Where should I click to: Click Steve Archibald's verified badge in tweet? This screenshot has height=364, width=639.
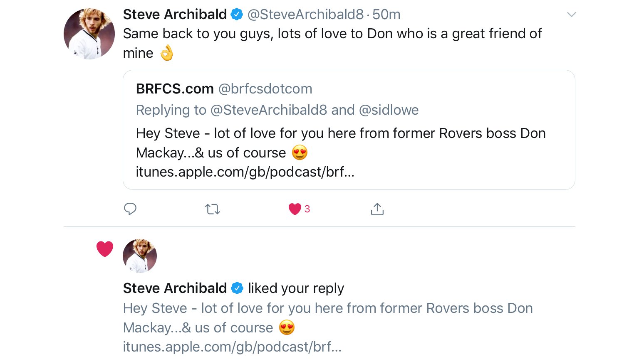(x=237, y=15)
